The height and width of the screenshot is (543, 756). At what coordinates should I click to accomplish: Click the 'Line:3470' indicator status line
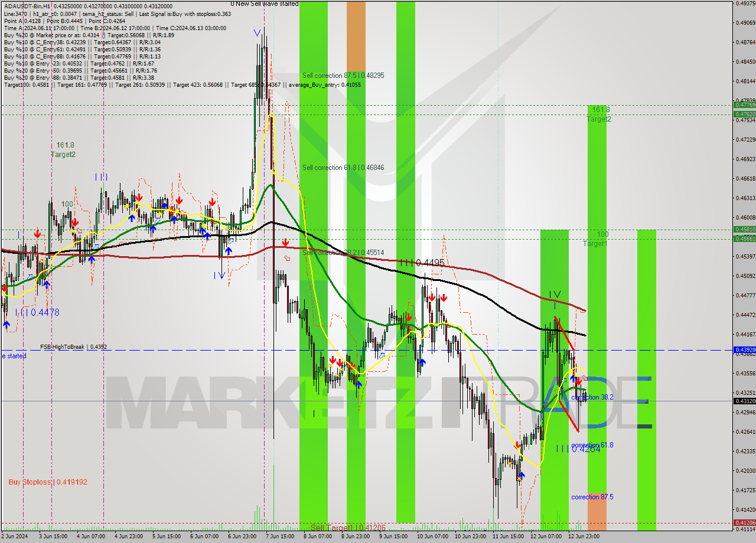(x=118, y=13)
